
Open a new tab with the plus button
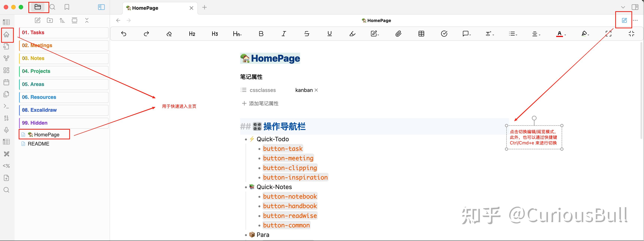pyautogui.click(x=205, y=7)
